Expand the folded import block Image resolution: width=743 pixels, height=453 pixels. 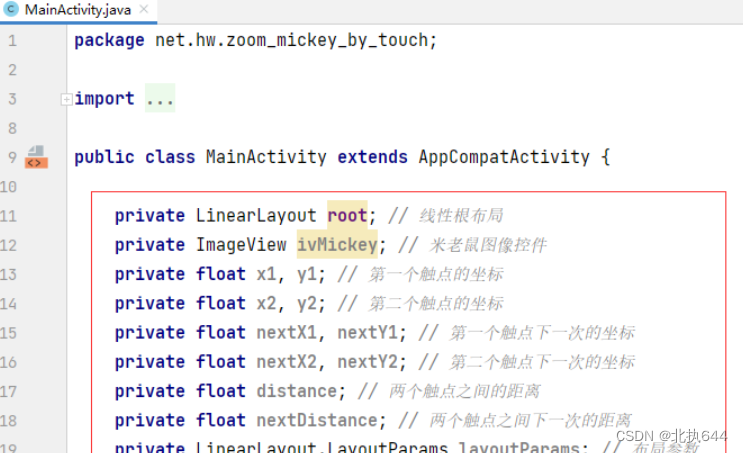coord(66,99)
